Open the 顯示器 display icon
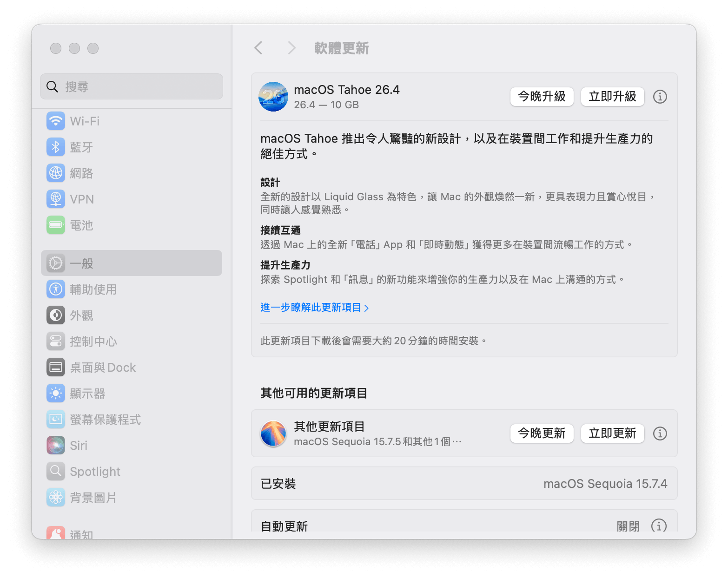 click(x=56, y=394)
